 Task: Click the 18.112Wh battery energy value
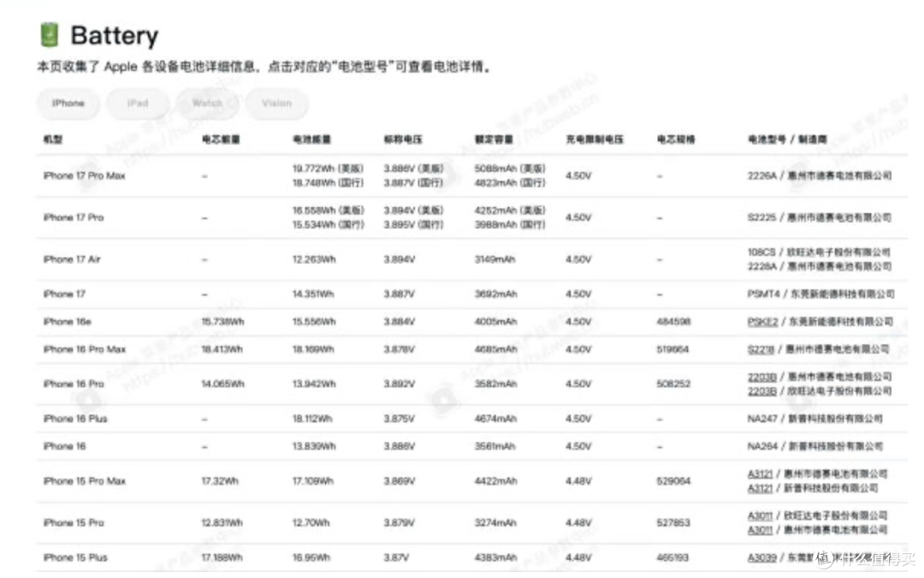312,419
